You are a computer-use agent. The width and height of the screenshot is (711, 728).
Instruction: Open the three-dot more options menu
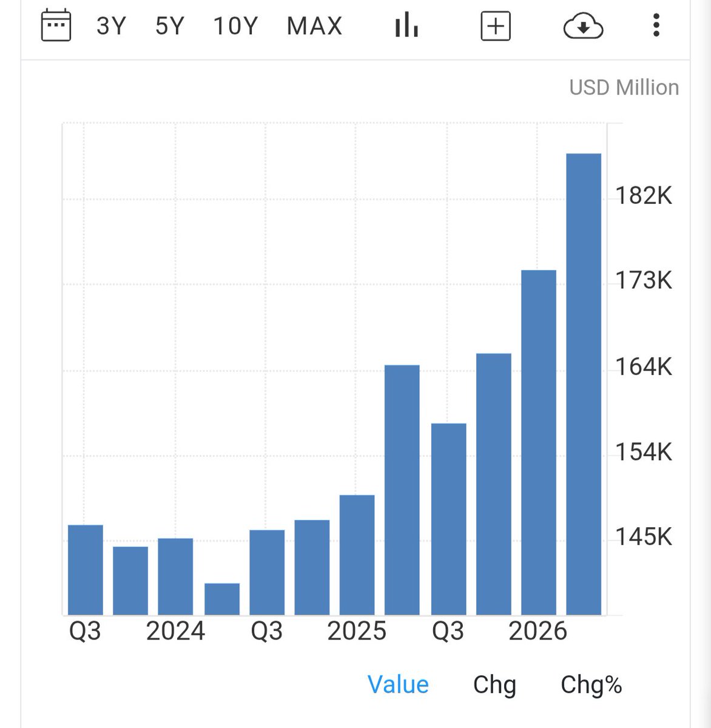656,26
